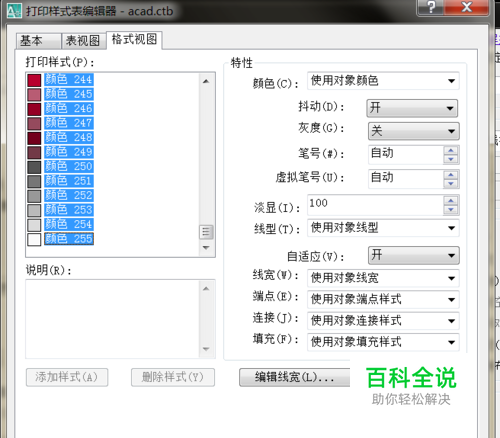Image resolution: width=500 pixels, height=438 pixels.
Task: Click plot style list scroll down arrow
Action: coord(206,248)
